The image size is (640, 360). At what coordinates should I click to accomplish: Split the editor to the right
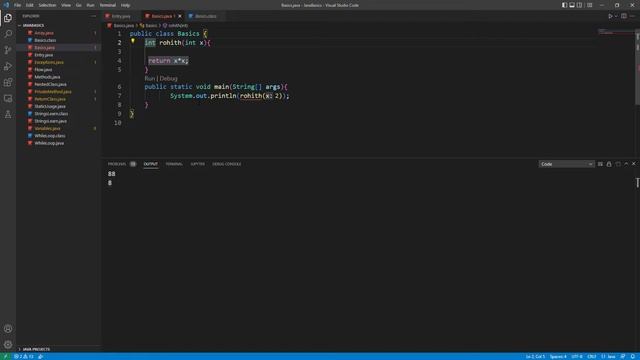(x=624, y=16)
